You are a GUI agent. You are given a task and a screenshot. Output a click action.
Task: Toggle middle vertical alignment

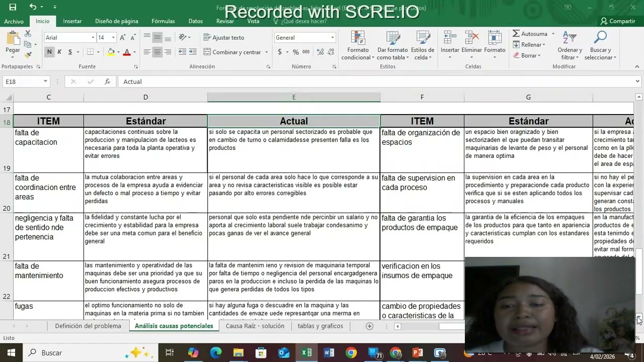(157, 38)
